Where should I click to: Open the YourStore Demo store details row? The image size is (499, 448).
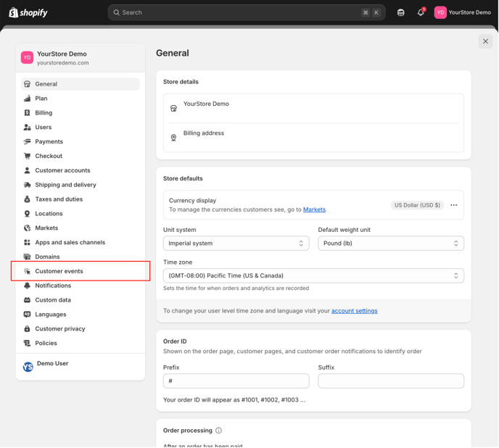coord(313,108)
